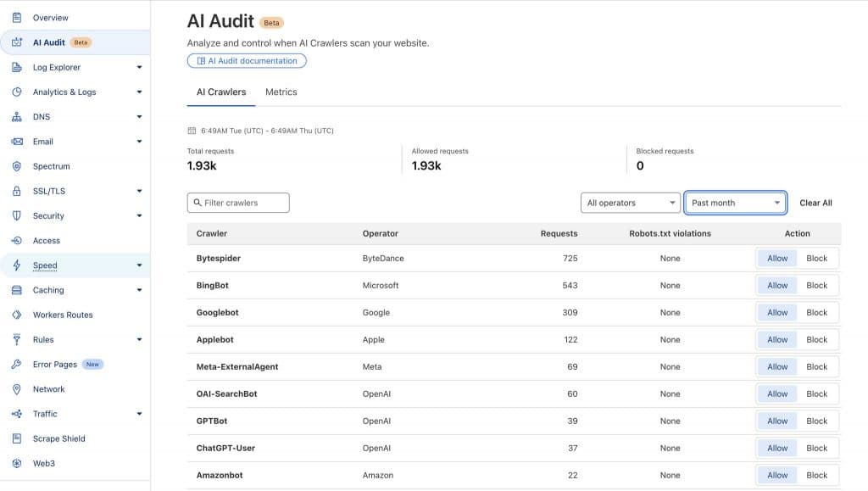Click Clear All filters
The image size is (868, 491).
click(x=815, y=203)
